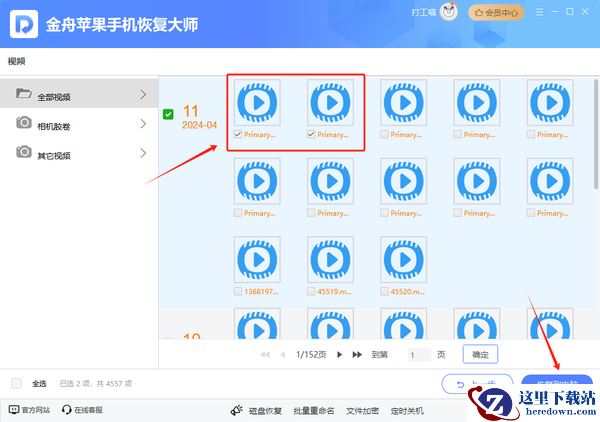Click the 1/152页 page indicator
The image size is (600, 422).
click(x=311, y=355)
